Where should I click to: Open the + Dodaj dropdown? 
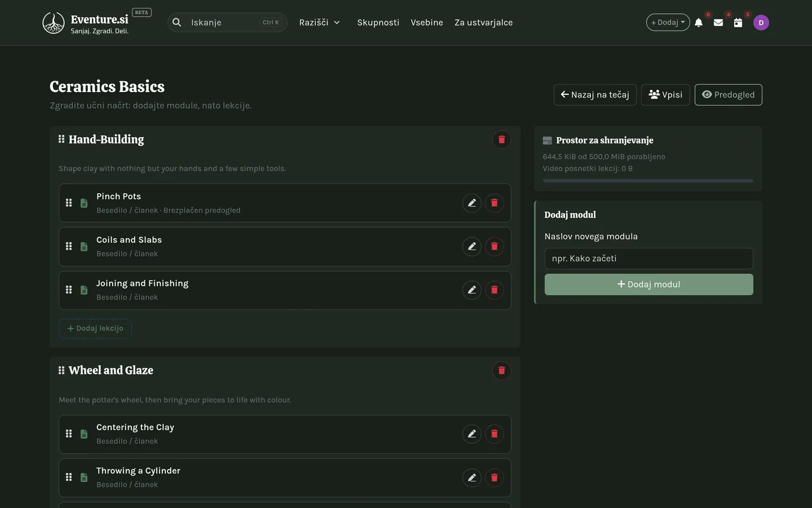point(668,23)
